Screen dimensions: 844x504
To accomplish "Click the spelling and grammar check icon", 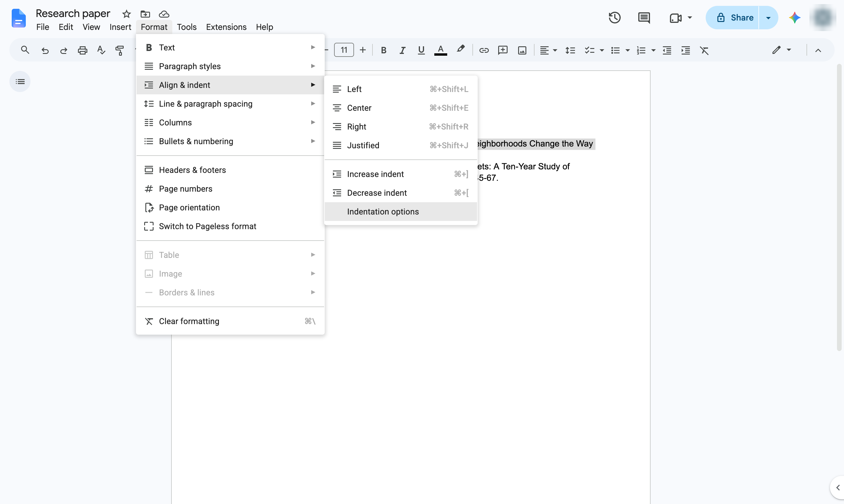I will (x=101, y=50).
